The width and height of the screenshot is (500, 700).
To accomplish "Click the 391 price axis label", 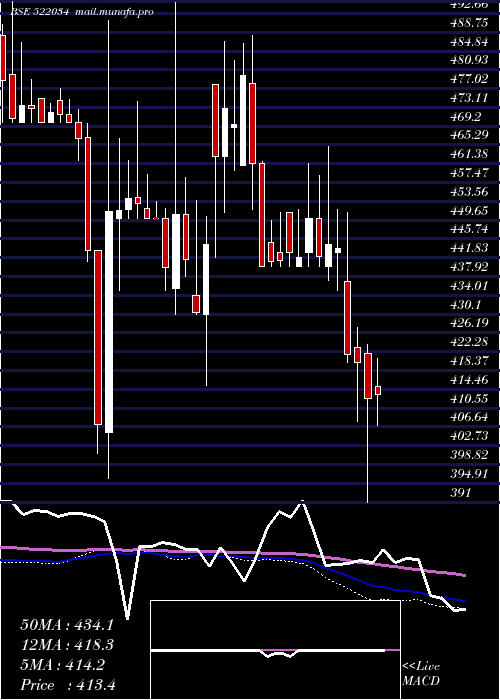I will [x=461, y=493].
